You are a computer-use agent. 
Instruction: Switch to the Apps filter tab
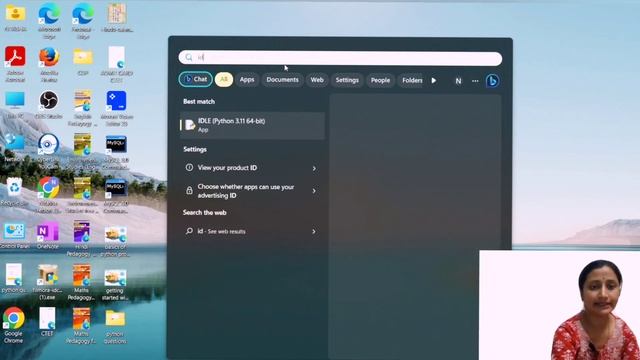247,80
